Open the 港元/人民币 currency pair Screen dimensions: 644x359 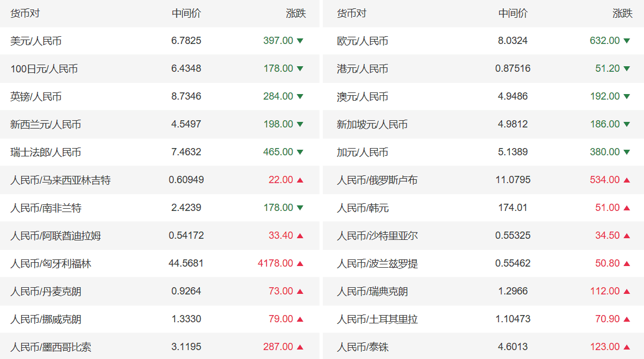[x=362, y=68]
